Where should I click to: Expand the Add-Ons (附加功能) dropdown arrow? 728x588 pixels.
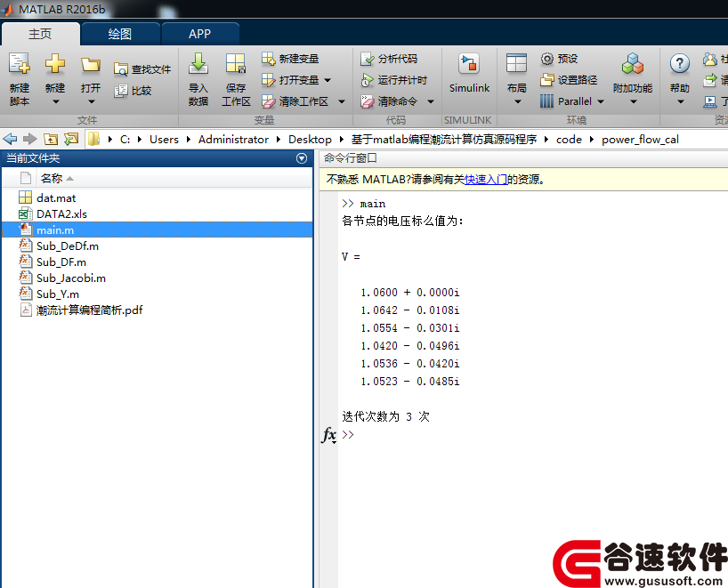coord(634,101)
